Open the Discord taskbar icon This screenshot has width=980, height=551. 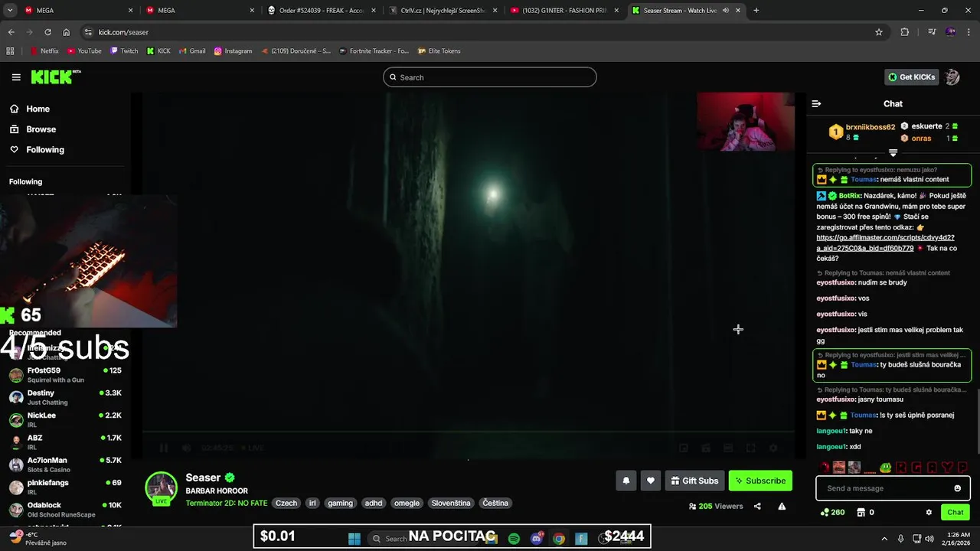coord(537,539)
